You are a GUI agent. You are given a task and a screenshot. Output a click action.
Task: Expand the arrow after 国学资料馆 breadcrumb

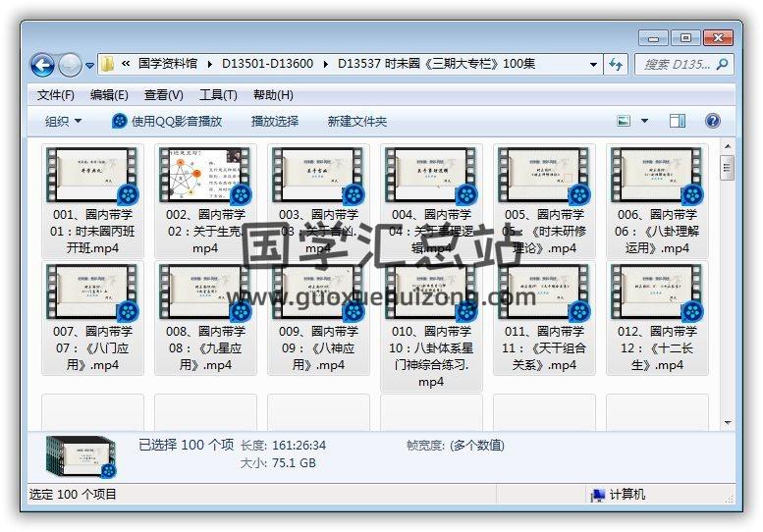point(210,64)
